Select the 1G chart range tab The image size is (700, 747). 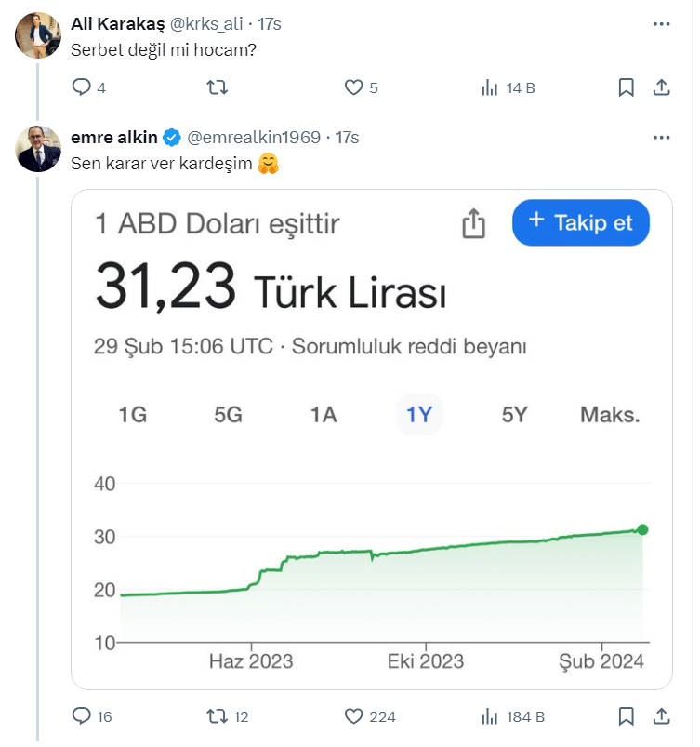(133, 415)
